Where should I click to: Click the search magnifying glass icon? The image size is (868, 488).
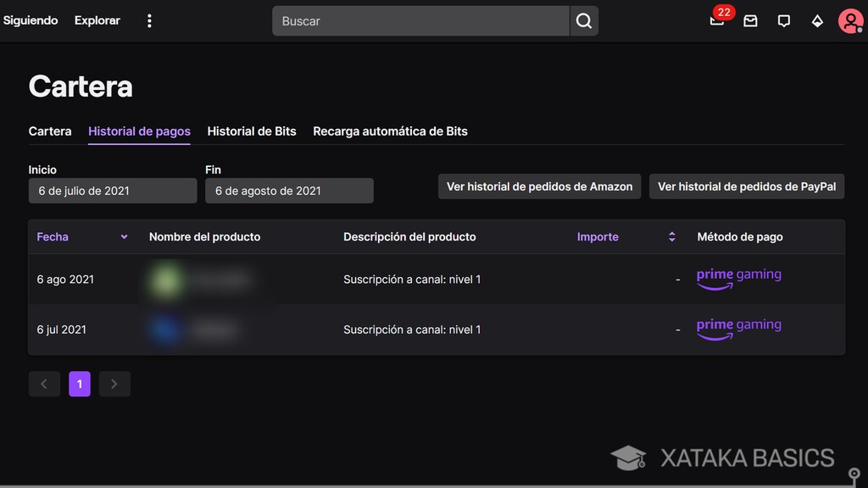[583, 20]
